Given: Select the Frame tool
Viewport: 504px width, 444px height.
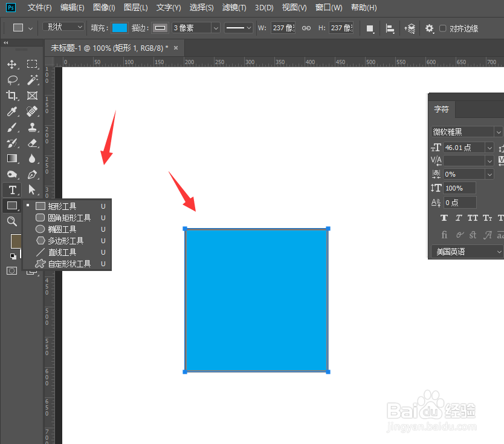Looking at the screenshot, I should click(32, 96).
